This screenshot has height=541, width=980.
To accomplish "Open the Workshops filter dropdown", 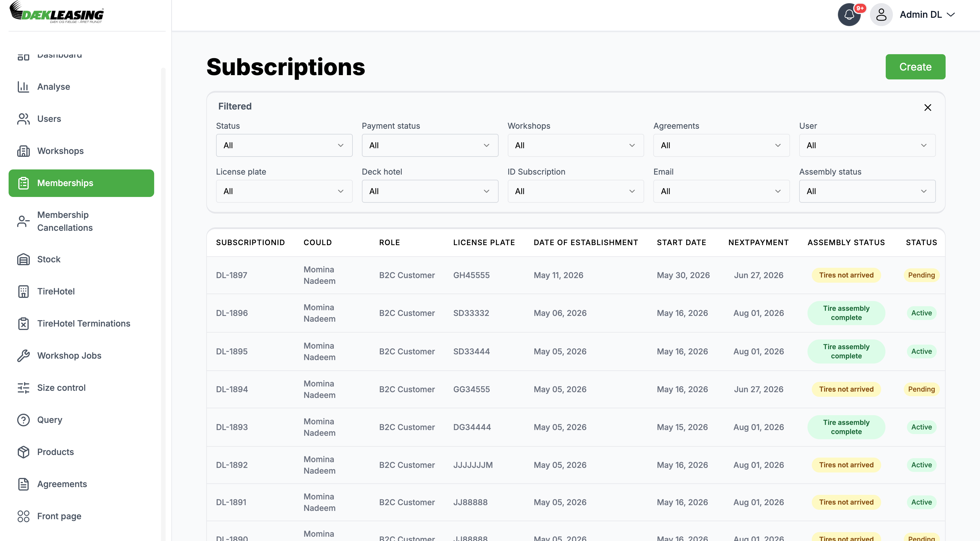I will pos(576,145).
